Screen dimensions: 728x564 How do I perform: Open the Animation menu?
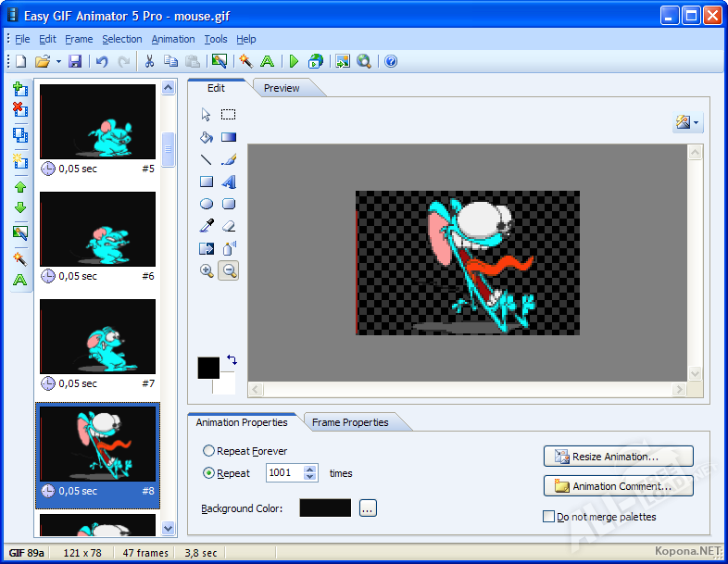(173, 39)
